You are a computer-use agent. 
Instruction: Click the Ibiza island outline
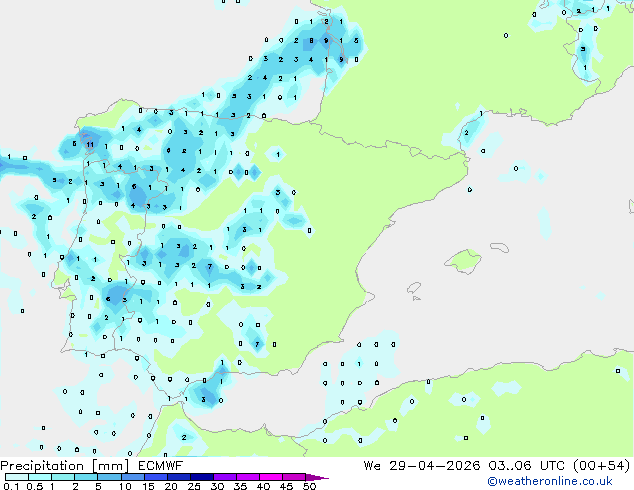point(414,288)
